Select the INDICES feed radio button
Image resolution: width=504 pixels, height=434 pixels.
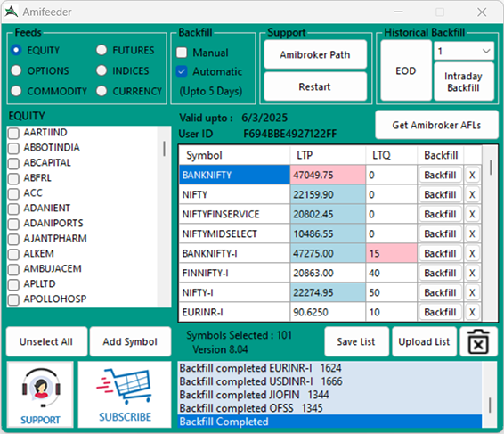(x=102, y=70)
